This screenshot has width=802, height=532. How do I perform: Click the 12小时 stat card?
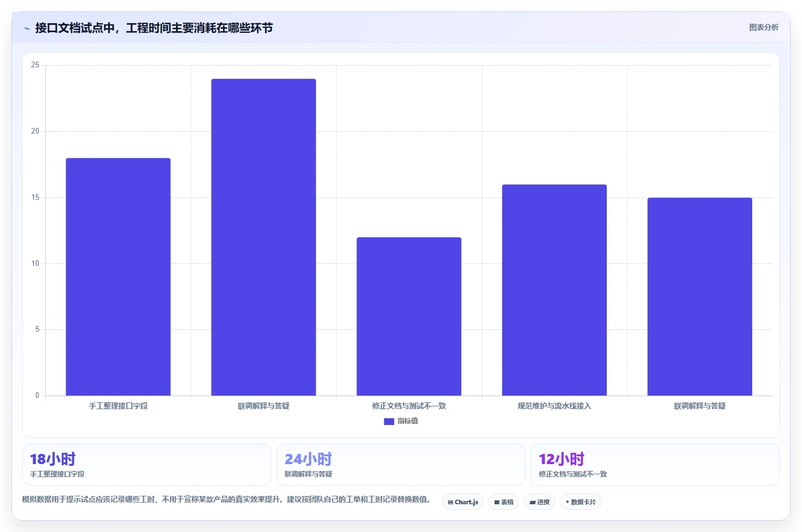[655, 465]
